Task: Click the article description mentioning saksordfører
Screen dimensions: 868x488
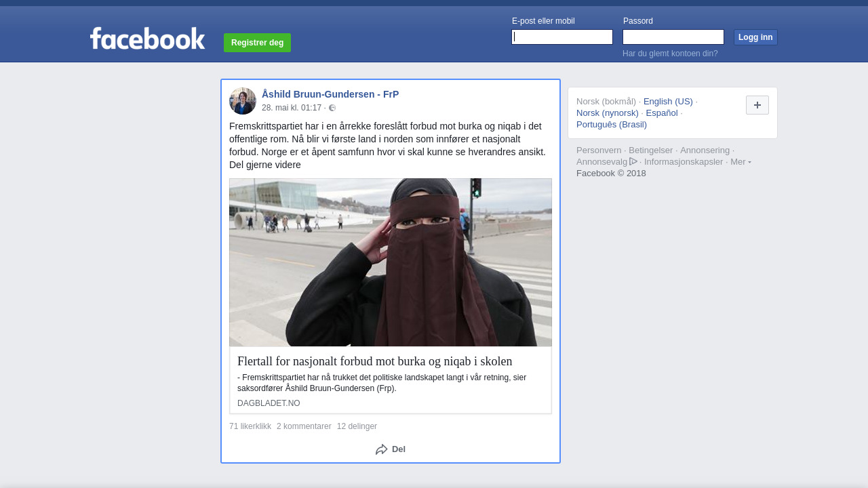Action: (x=382, y=383)
